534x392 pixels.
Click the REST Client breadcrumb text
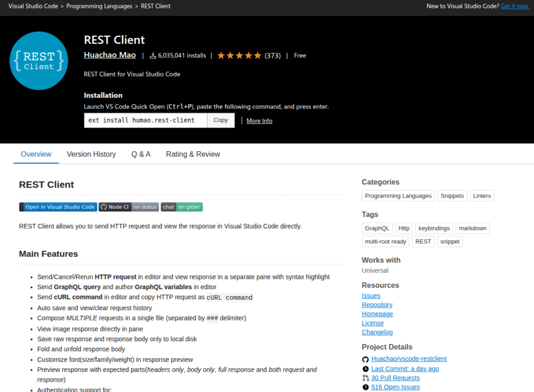(x=155, y=6)
